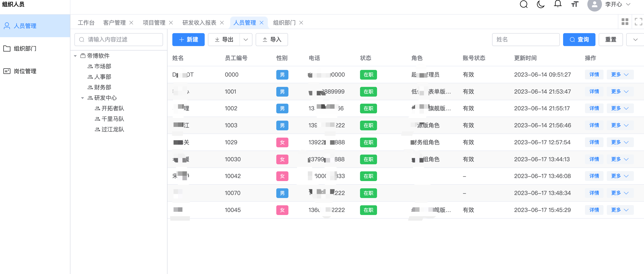Close the 客户管理 tab

[x=131, y=23]
